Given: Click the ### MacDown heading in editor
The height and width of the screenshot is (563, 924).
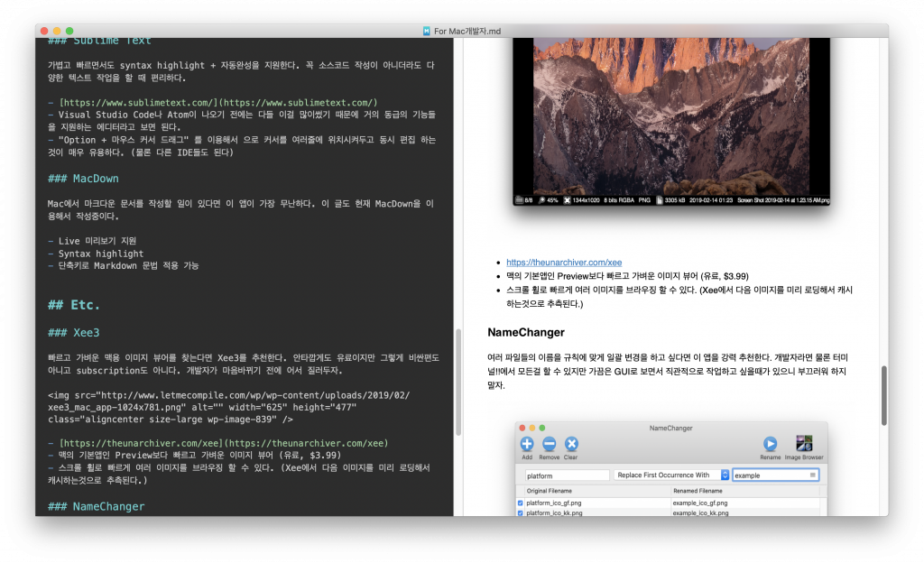Looking at the screenshot, I should [83, 179].
